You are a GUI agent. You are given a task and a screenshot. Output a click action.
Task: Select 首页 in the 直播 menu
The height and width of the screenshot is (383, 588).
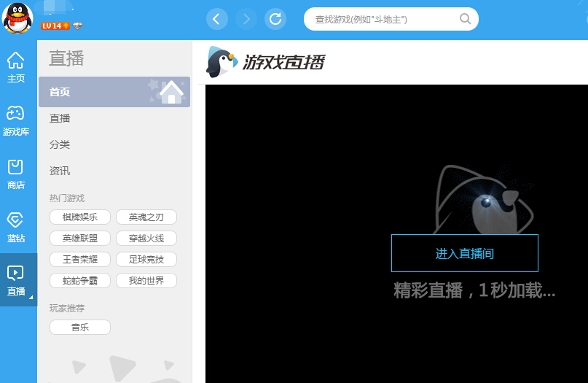coord(114,92)
